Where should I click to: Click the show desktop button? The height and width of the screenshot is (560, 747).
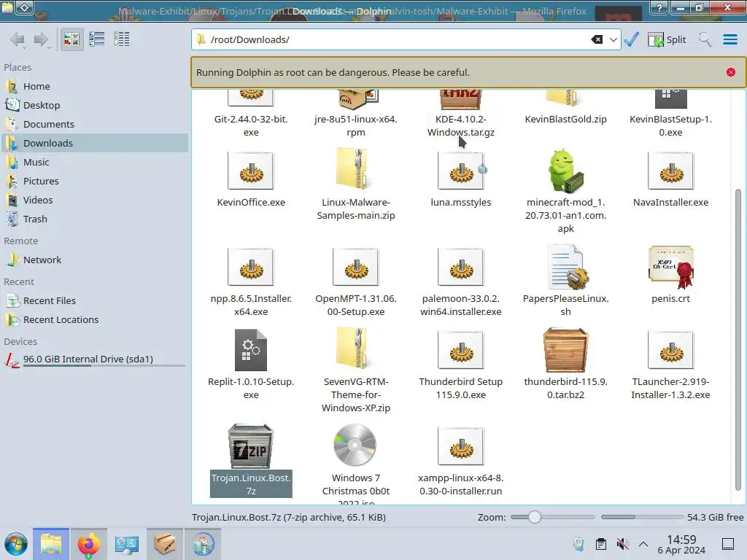[728, 544]
